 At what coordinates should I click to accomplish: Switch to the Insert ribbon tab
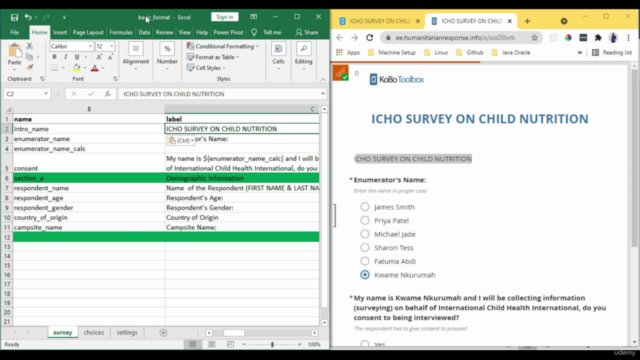[x=60, y=32]
